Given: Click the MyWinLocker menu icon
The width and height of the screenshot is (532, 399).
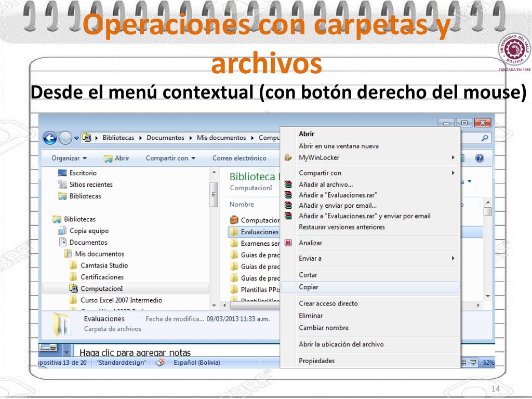Looking at the screenshot, I should [288, 157].
